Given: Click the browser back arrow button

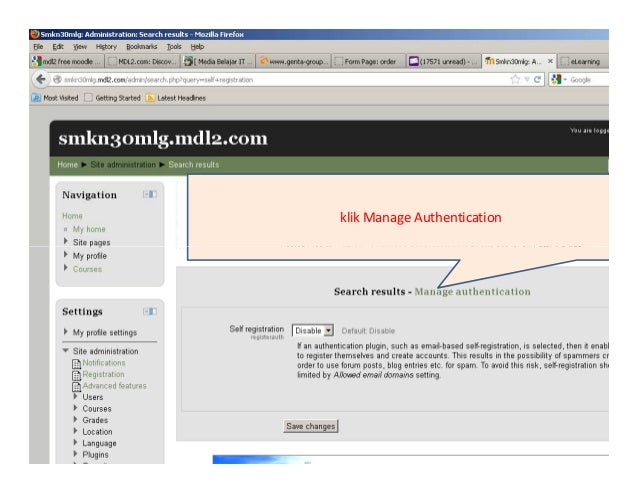Looking at the screenshot, I should 40,79.
